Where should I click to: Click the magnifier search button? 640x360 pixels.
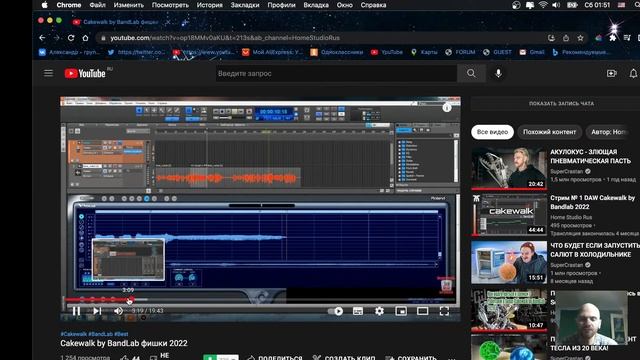471,73
